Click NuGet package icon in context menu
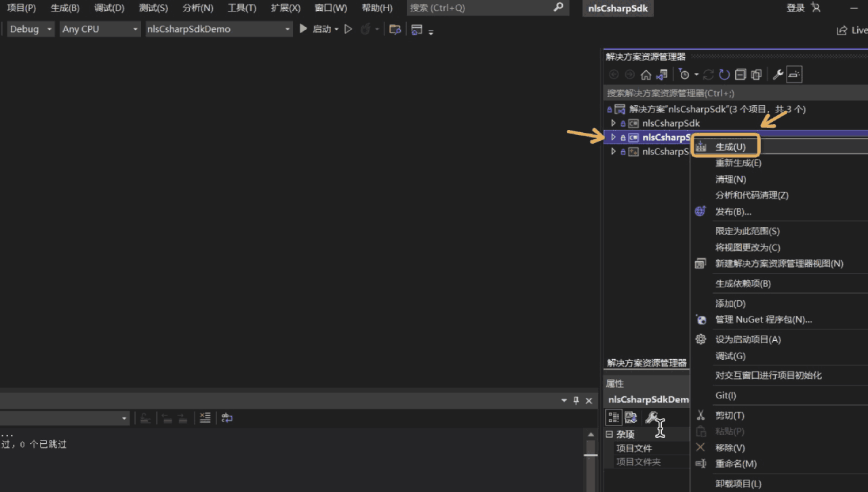The height and width of the screenshot is (492, 868). tap(701, 319)
